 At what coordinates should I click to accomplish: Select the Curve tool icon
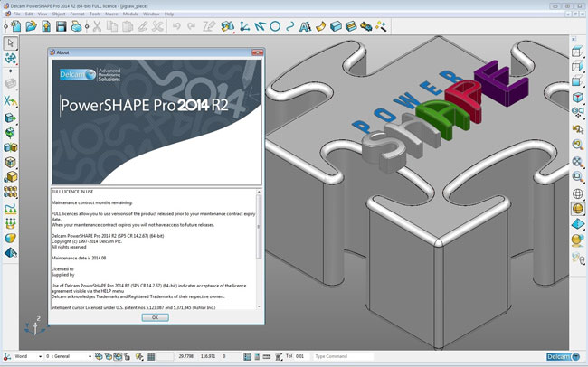point(290,26)
